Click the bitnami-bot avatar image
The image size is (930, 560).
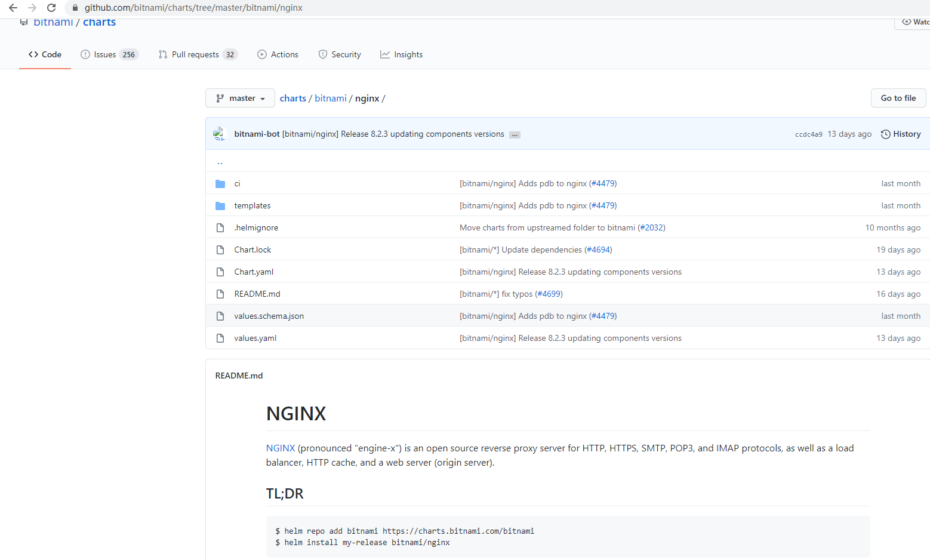219,134
